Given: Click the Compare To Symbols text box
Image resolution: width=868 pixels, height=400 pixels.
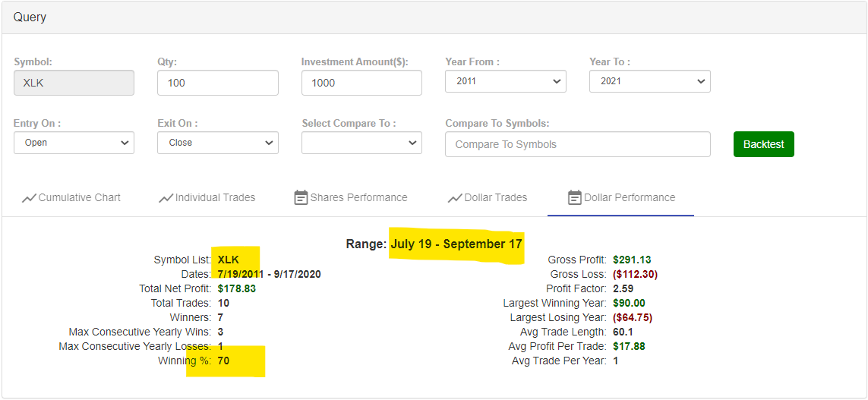Looking at the screenshot, I should [x=577, y=144].
